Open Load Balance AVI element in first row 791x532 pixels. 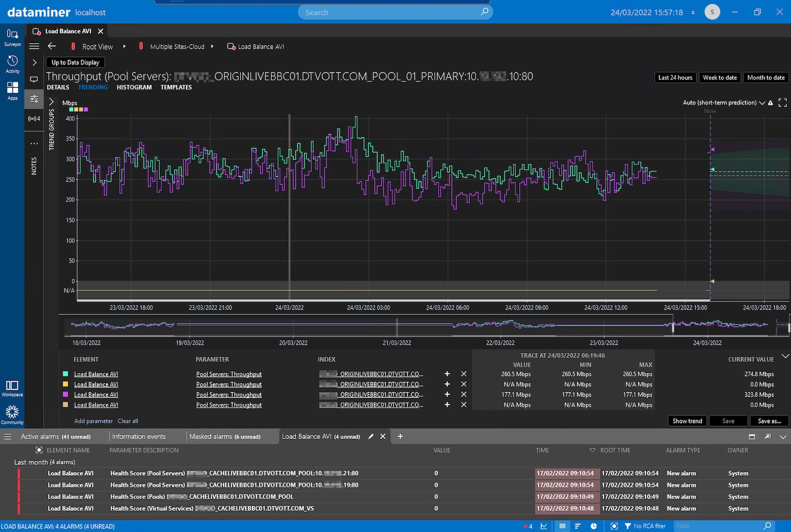pyautogui.click(x=96, y=374)
